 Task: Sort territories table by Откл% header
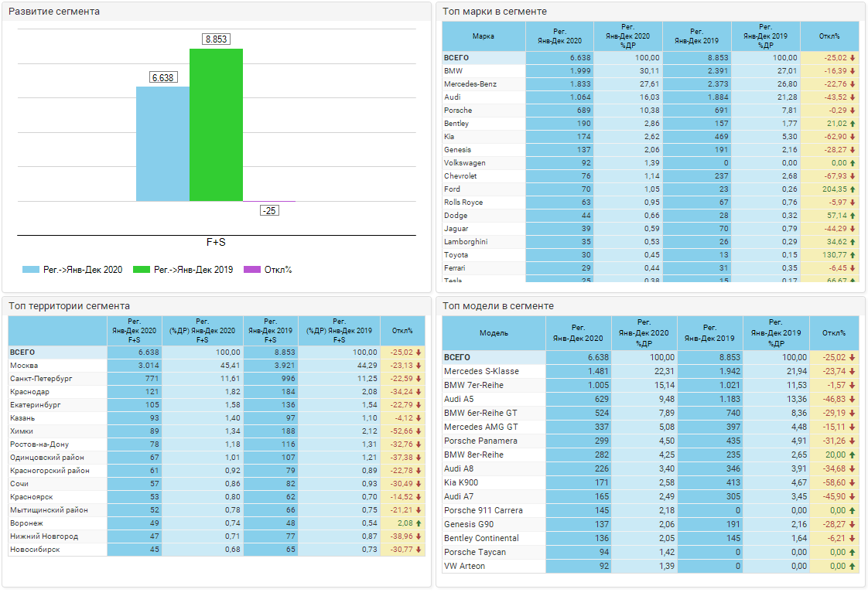[x=402, y=331]
